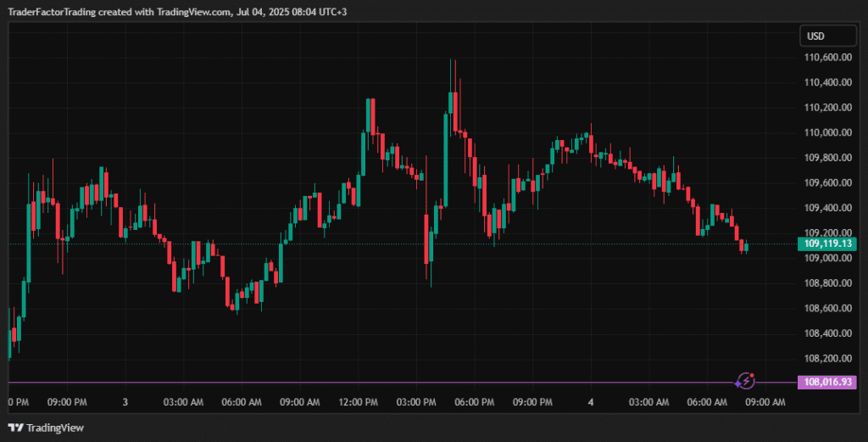This screenshot has width=868, height=442.
Task: Click the TraderFactorTrading attribution header text
Action: tap(177, 12)
